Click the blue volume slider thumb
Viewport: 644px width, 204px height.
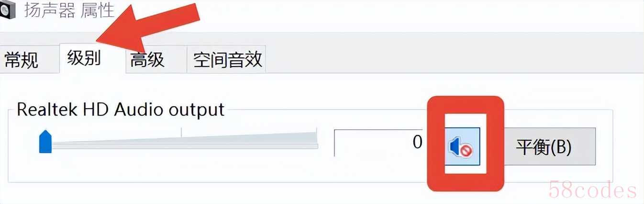(45, 142)
